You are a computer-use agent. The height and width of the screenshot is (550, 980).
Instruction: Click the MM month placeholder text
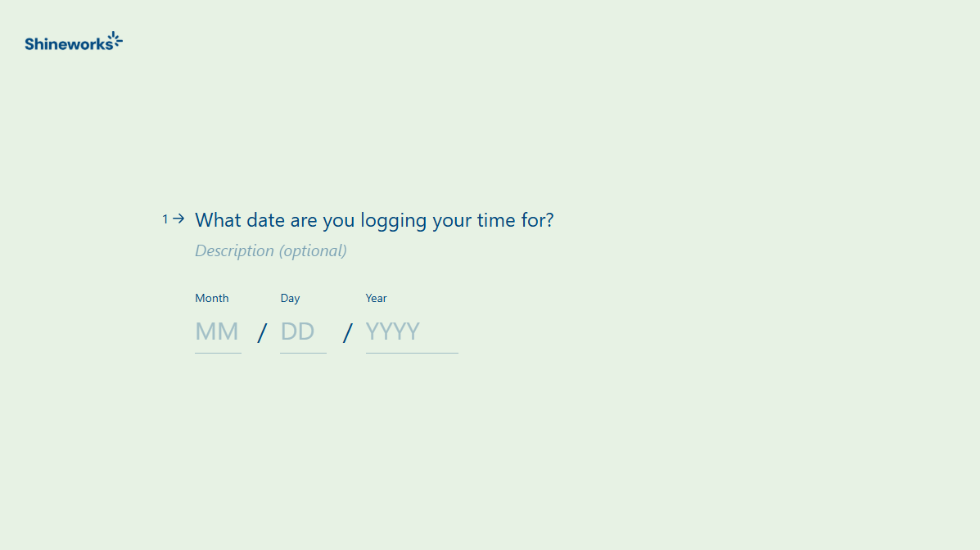click(x=217, y=331)
